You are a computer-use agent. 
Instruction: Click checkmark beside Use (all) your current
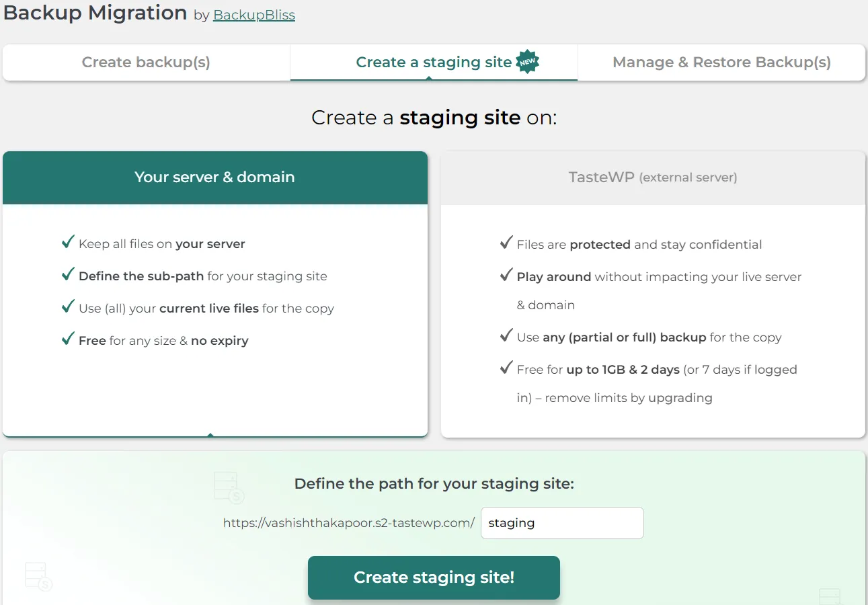[x=67, y=307]
